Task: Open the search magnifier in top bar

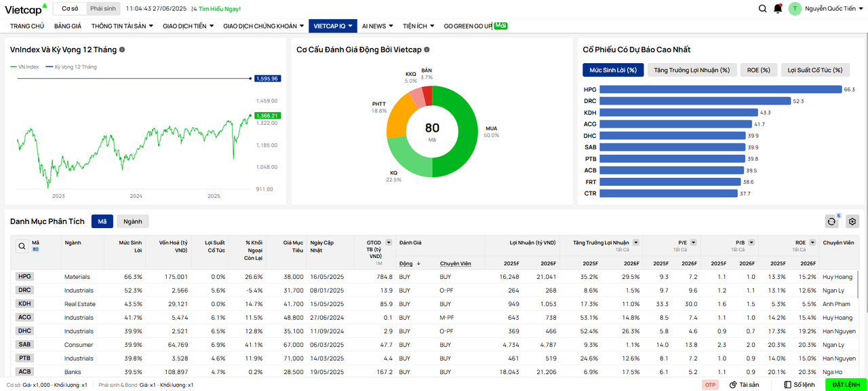Action: point(763,9)
